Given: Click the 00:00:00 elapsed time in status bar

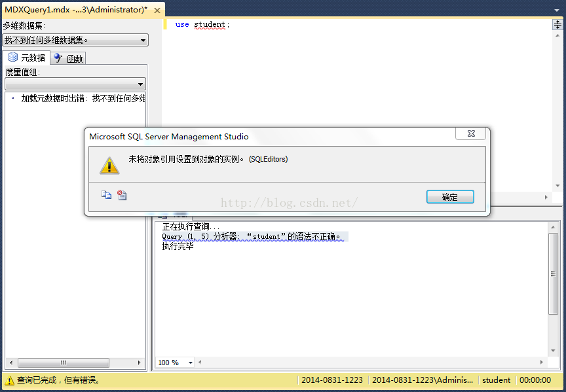Looking at the screenshot, I should pyautogui.click(x=535, y=380).
